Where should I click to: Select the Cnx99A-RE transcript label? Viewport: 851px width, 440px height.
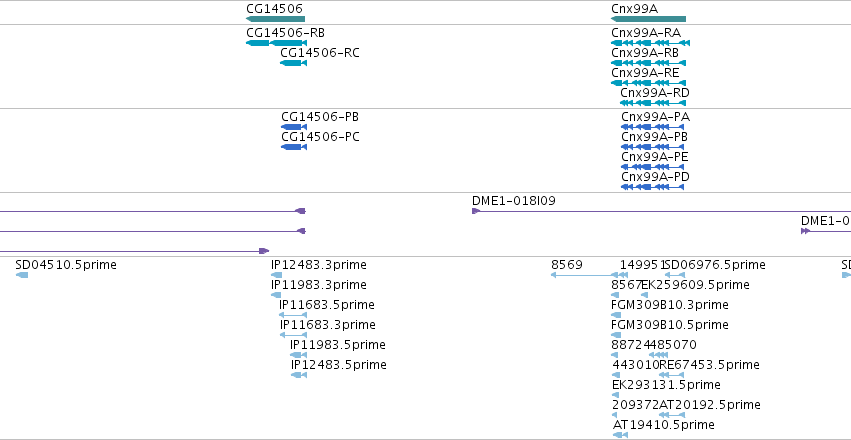[x=645, y=73]
